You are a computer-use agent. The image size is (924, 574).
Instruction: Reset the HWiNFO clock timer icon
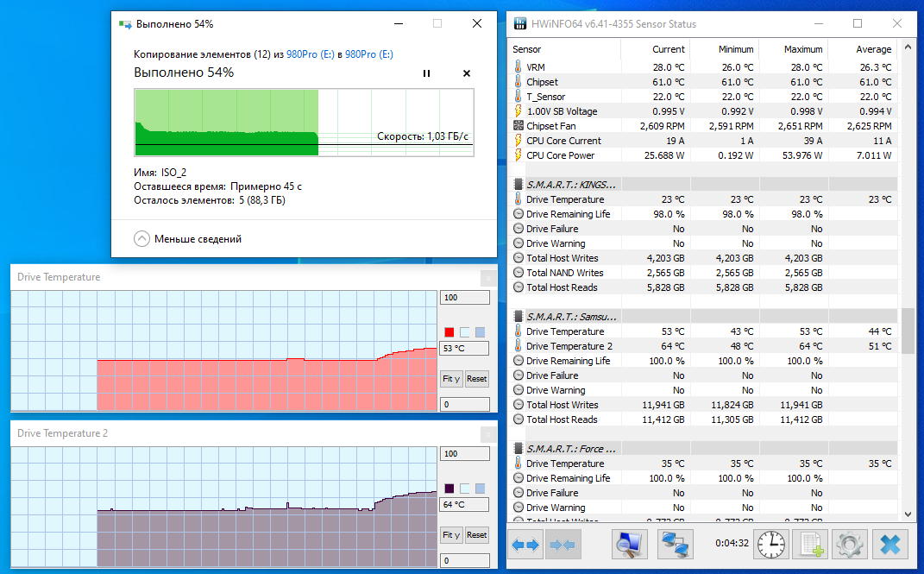770,544
